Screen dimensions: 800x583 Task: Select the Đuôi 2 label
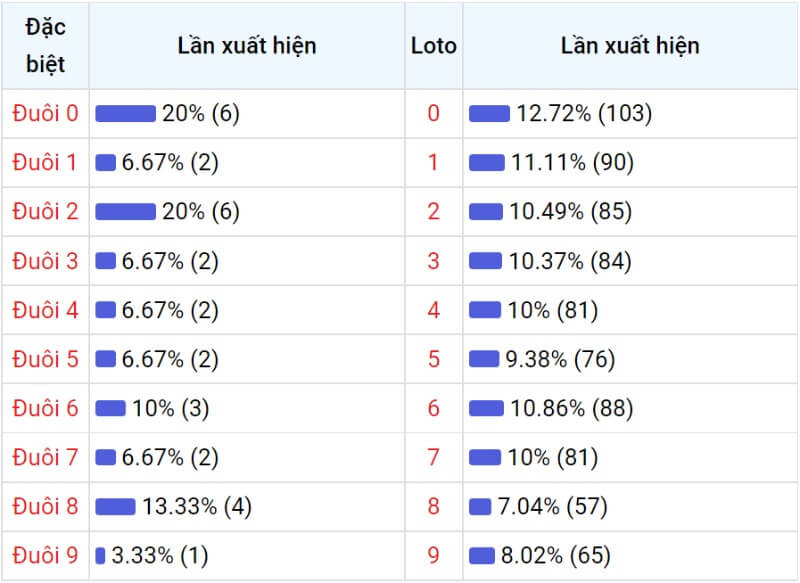click(x=45, y=211)
